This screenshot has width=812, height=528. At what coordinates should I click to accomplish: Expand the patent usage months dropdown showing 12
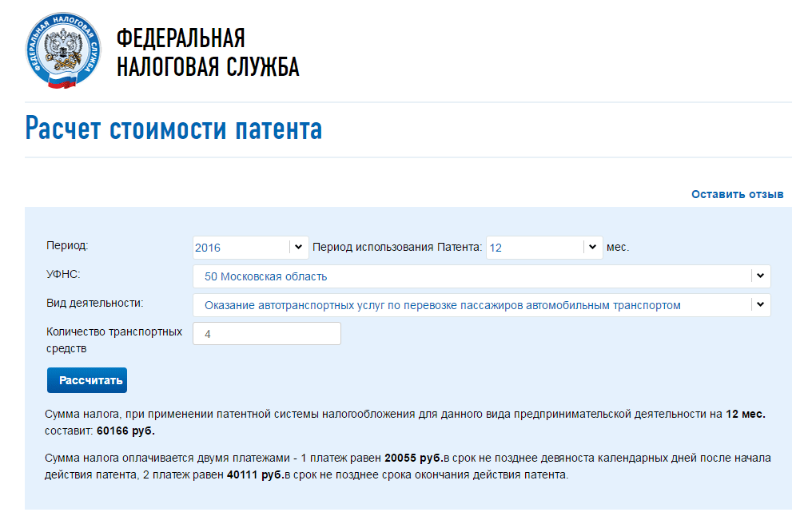click(544, 248)
